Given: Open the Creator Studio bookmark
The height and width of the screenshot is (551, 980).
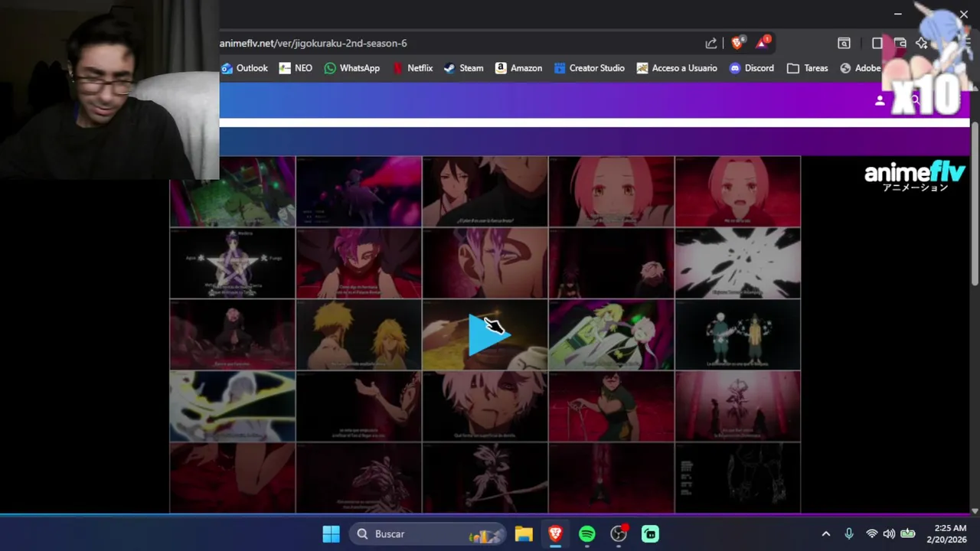Looking at the screenshot, I should pos(590,68).
